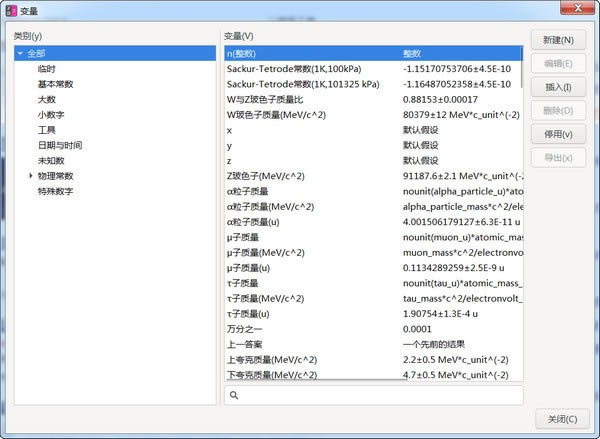The image size is (600, 439).
Task: Click the 新建(N) button
Action: [x=558, y=40]
